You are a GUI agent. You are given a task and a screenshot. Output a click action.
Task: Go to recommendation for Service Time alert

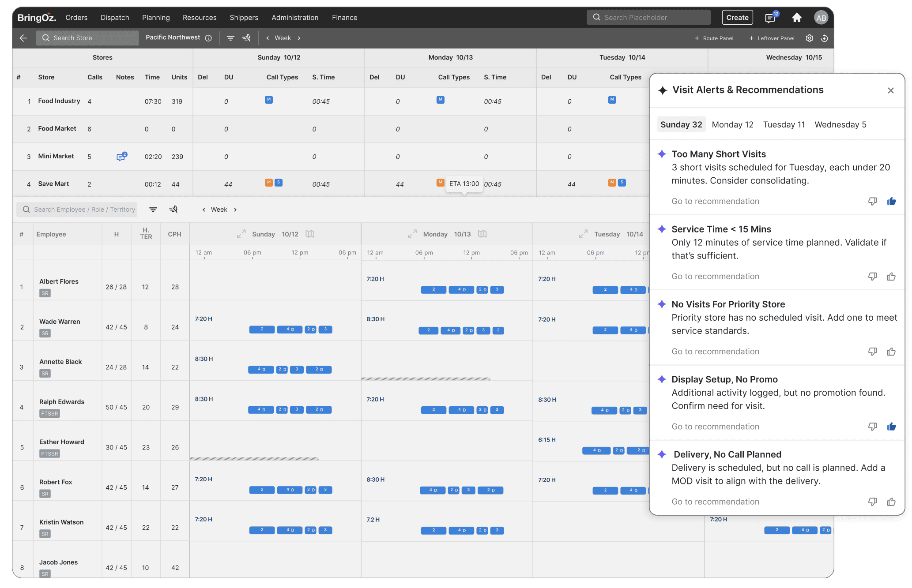(716, 277)
